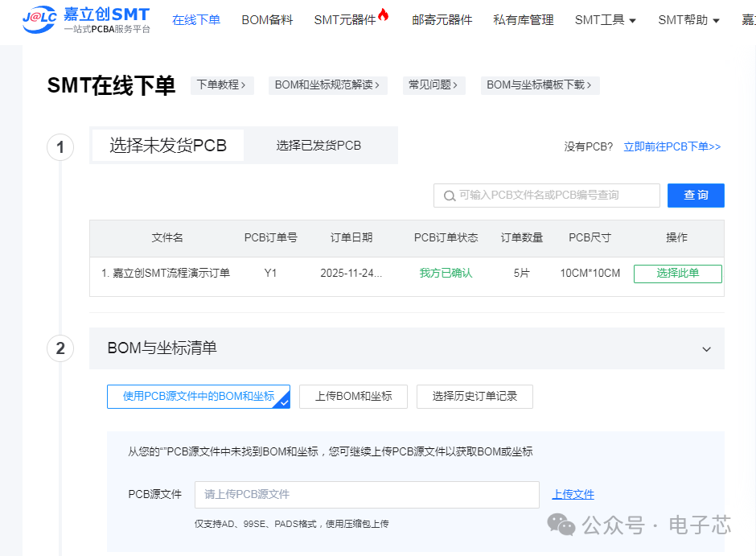Image resolution: width=756 pixels, height=556 pixels.
Task: Select the 上传BOM和坐标 option
Action: coord(353,397)
